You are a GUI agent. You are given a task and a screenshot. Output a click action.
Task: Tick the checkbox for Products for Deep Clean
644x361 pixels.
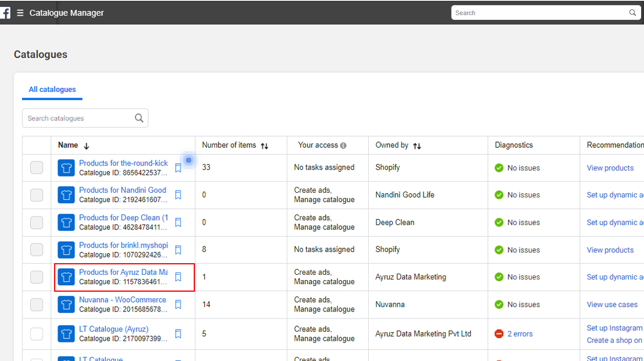coord(37,222)
